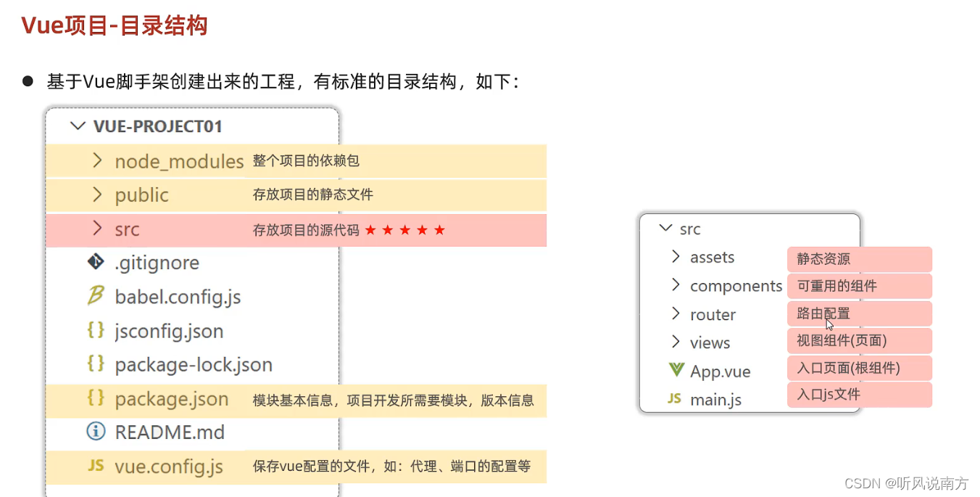Screen dimensions: 980x497
Task: Click the JS icon beside vue.config.js
Action: [x=96, y=465]
